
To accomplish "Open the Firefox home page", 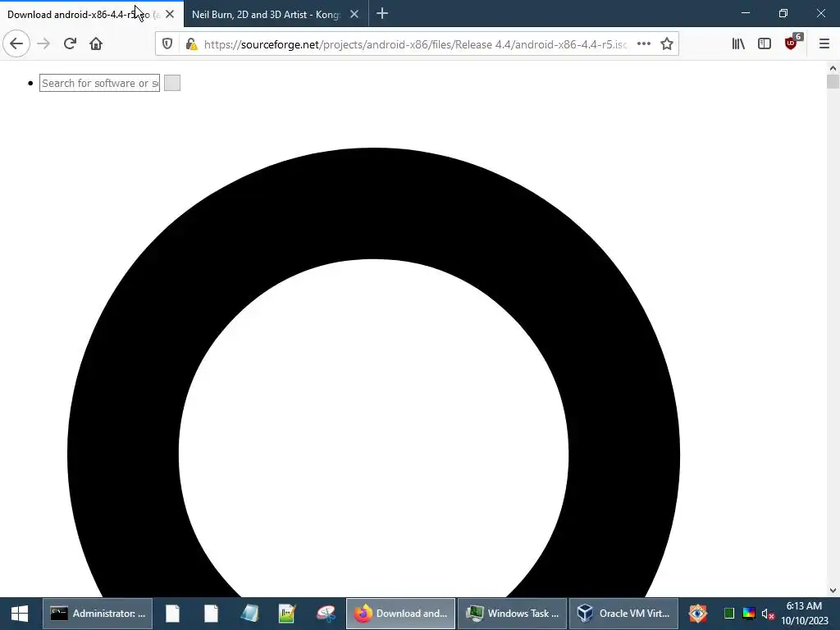I will 96,43.
